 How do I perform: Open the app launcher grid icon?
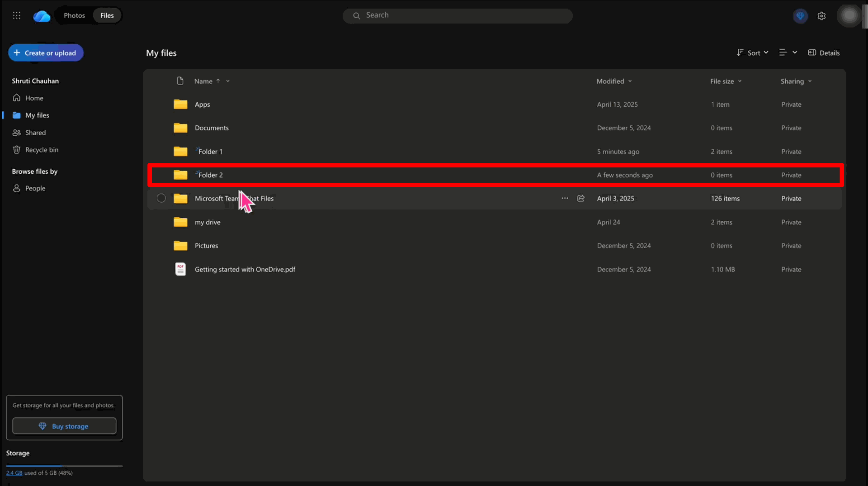[x=17, y=15]
